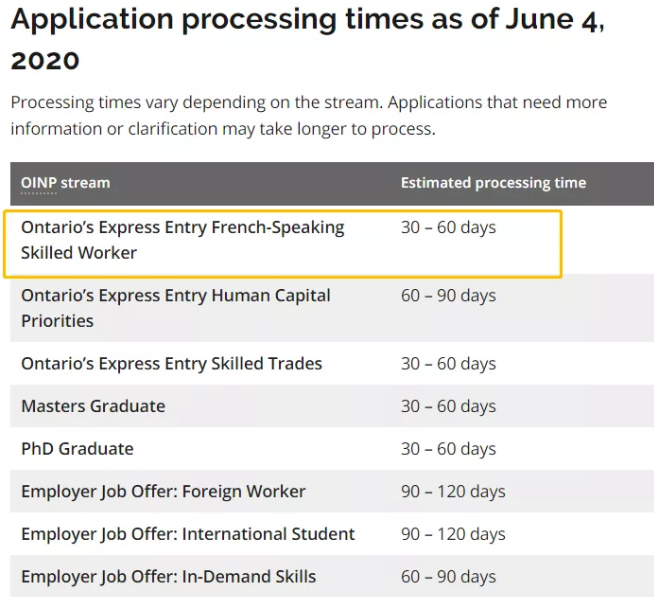Viewport: 654px width, 597px height.
Task: Click the Skilled Trades processing time value
Action: tap(448, 364)
